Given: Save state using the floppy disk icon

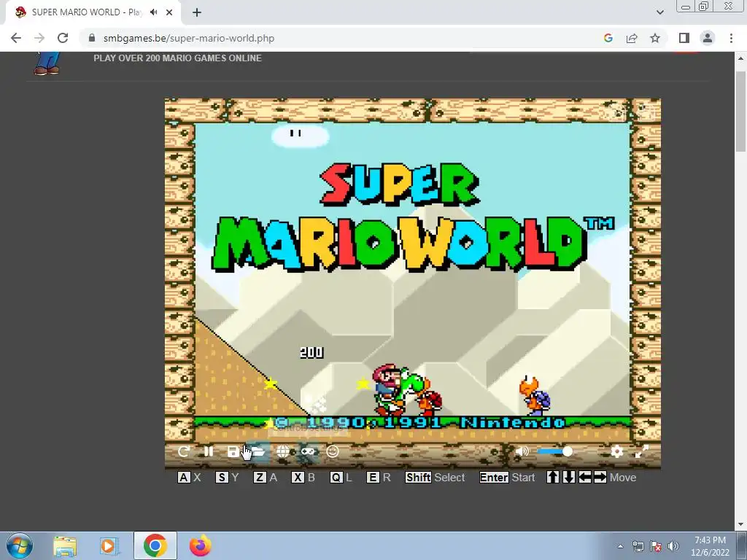Looking at the screenshot, I should [233, 451].
